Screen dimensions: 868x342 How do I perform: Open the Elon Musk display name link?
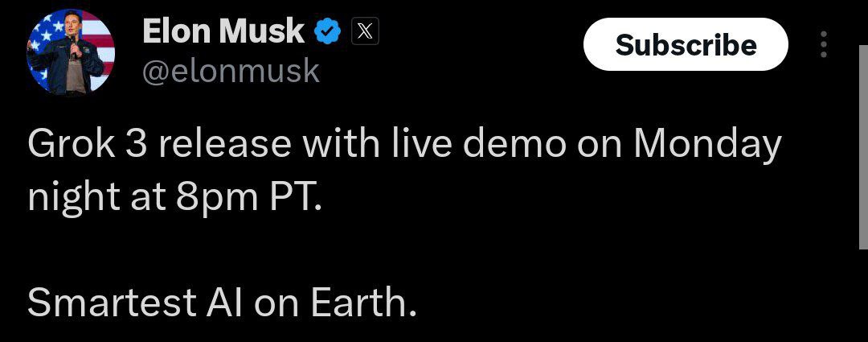pyautogui.click(x=223, y=31)
